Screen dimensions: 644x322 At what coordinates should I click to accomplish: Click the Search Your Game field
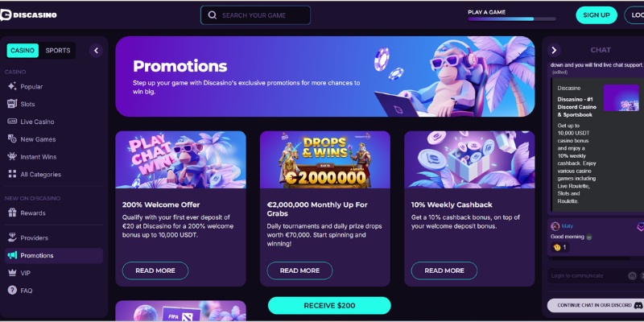point(255,15)
